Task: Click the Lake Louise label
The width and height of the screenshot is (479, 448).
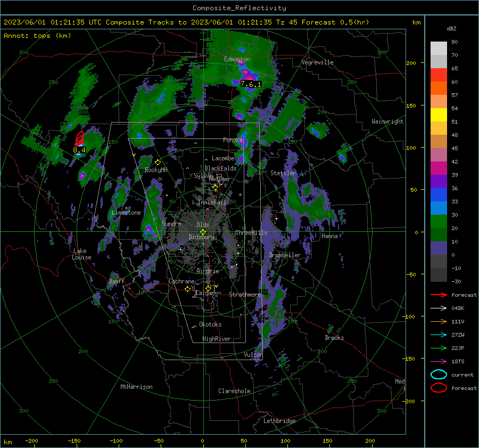Action: [81, 254]
